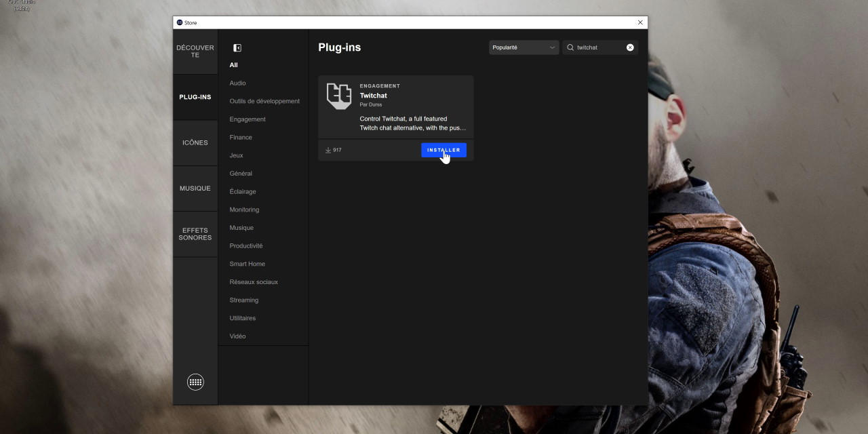This screenshot has width=868, height=434.
Task: Click the Twitchat plug-in title
Action: tap(374, 96)
